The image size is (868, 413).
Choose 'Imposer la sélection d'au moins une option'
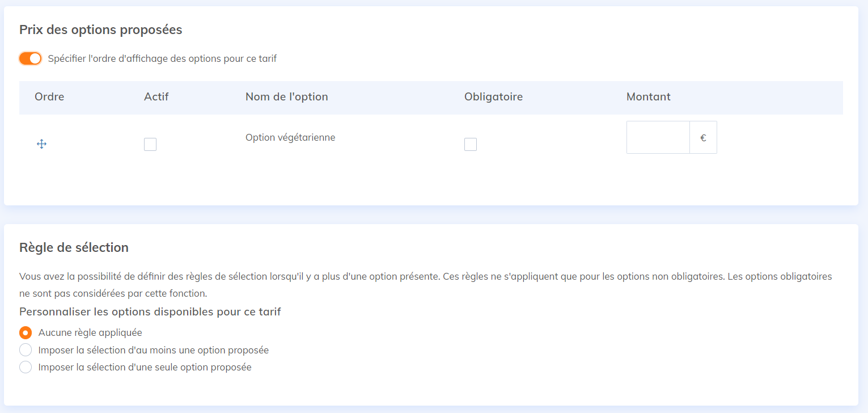pos(26,350)
